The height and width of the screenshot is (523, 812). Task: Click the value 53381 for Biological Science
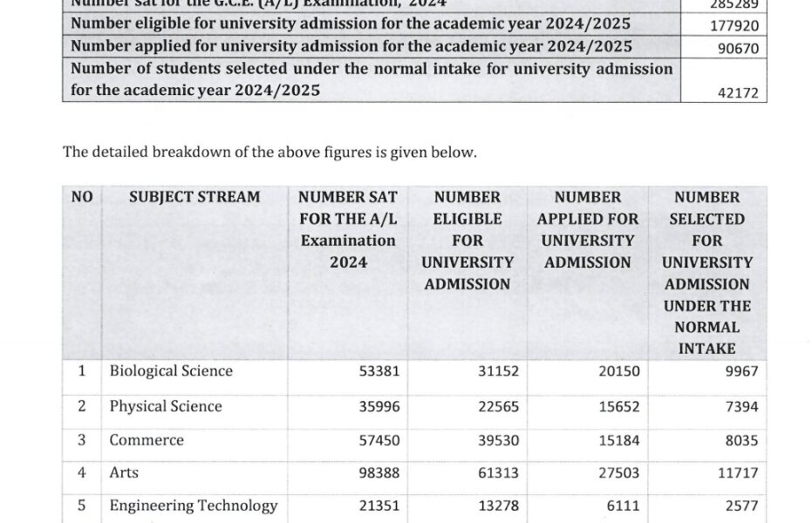379,371
